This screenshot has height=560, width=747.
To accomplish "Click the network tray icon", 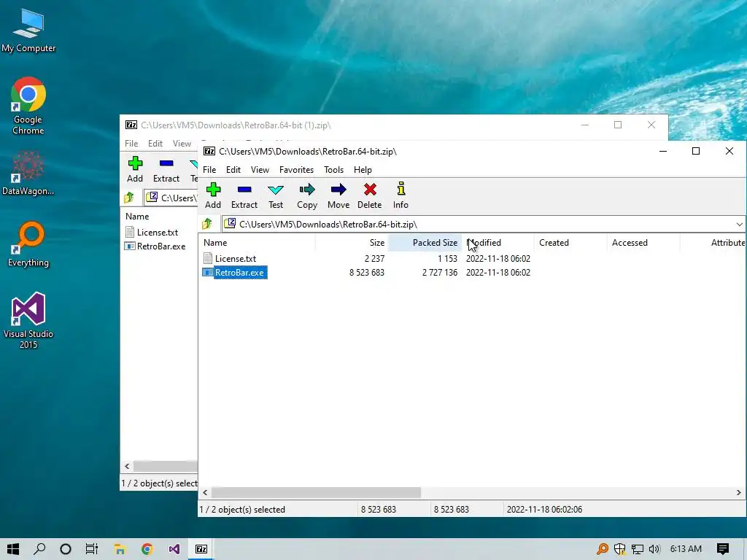I will point(637,549).
